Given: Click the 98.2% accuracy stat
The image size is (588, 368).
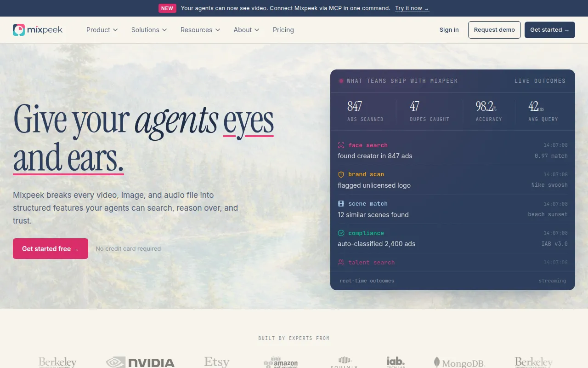Looking at the screenshot, I should [489, 111].
